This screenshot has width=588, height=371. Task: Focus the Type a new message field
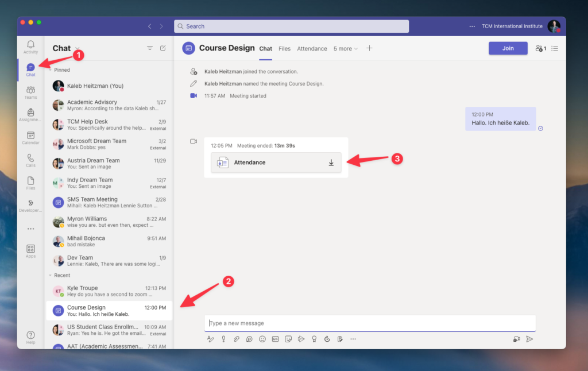[x=370, y=323]
